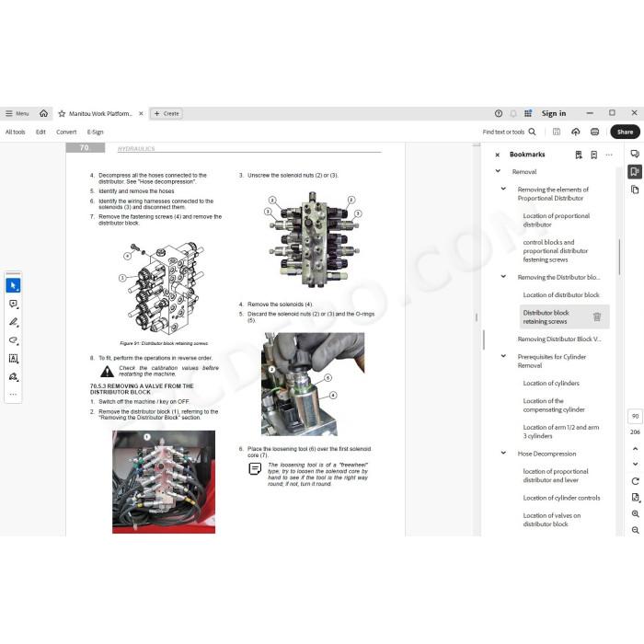
Task: Click Sign in
Action: [x=553, y=113]
